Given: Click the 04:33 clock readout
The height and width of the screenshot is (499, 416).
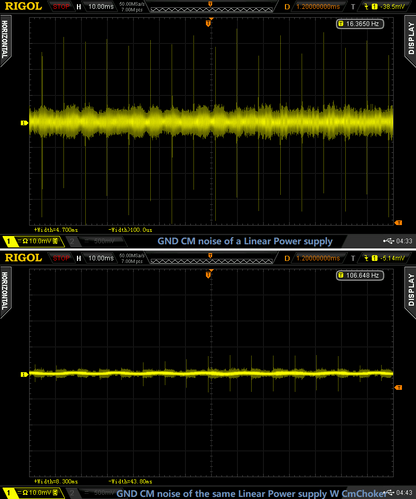Looking at the screenshot, I should (x=404, y=241).
